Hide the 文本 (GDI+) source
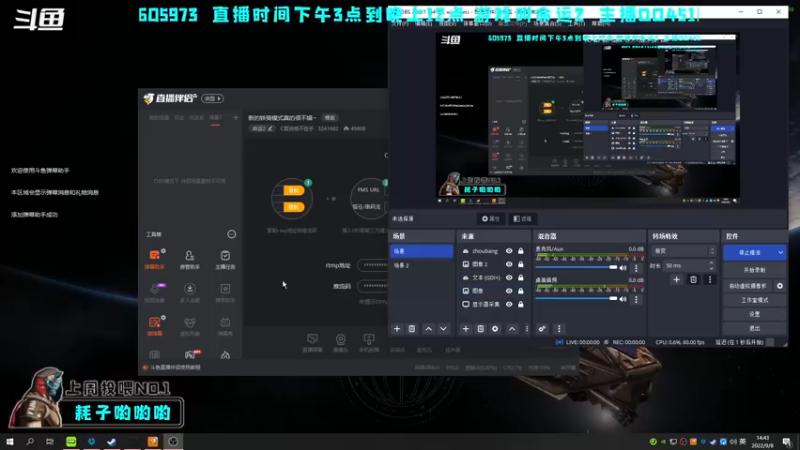This screenshot has height=450, width=800. [x=509, y=278]
